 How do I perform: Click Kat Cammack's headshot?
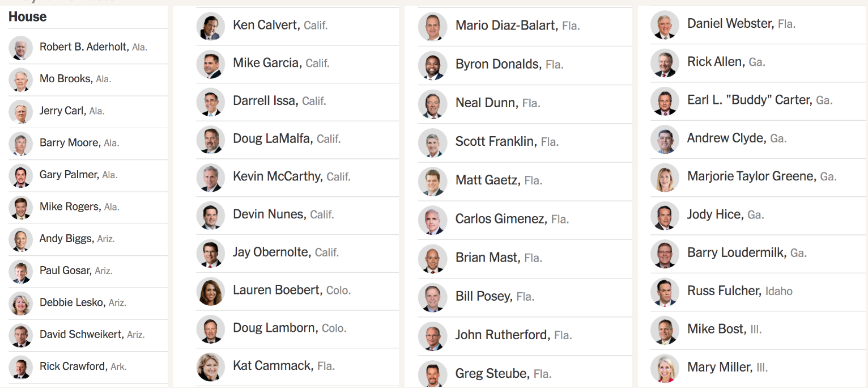coord(211,366)
